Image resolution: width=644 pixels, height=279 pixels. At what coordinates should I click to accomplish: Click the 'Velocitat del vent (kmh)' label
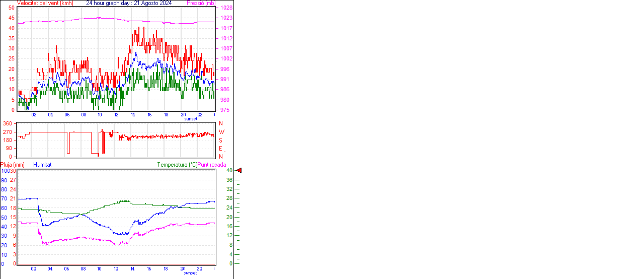pyautogui.click(x=45, y=3)
